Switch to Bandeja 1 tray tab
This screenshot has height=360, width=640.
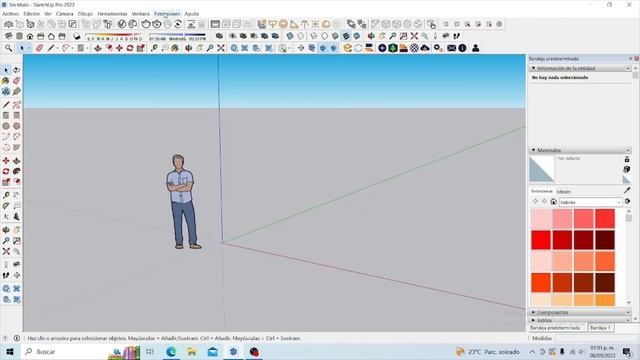[x=600, y=328]
